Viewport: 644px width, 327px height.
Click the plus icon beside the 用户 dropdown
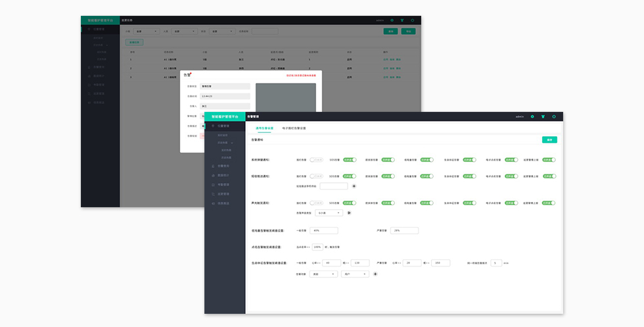click(375, 274)
